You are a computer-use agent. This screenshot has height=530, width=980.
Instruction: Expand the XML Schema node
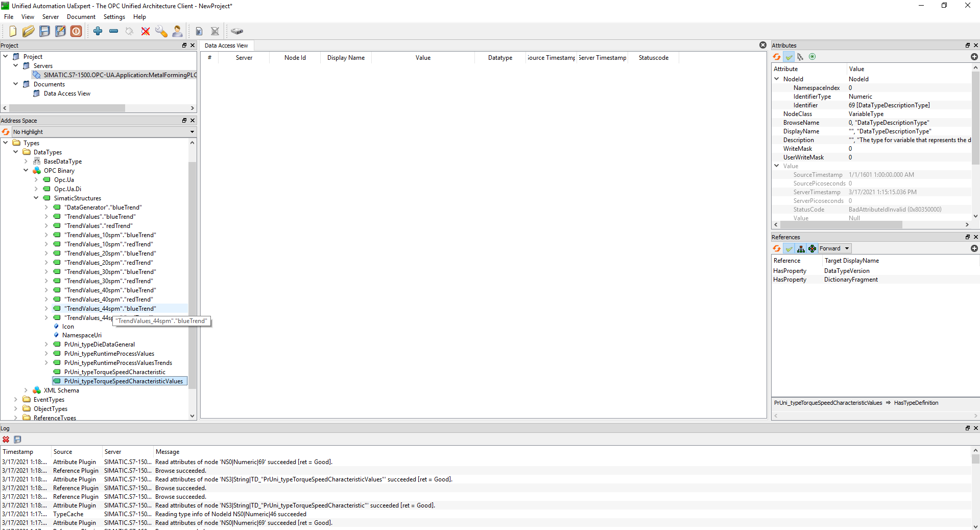(x=26, y=390)
